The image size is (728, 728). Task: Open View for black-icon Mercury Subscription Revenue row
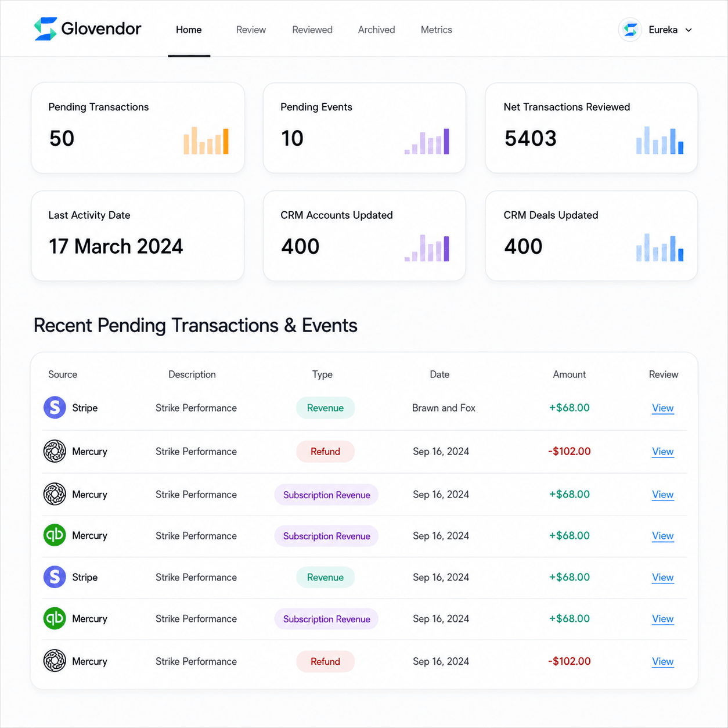662,495
